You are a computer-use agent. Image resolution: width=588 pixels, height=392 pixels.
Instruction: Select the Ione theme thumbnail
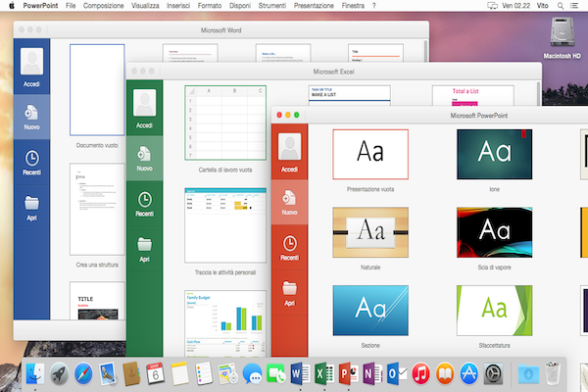point(494,155)
